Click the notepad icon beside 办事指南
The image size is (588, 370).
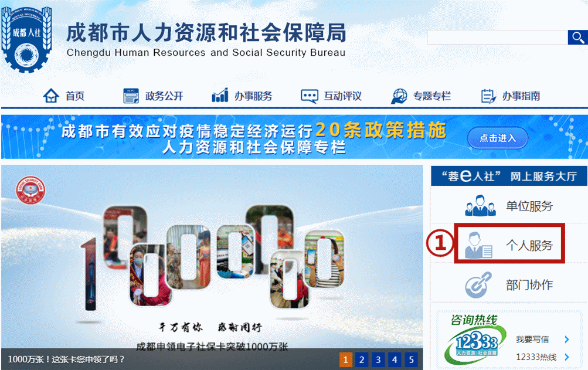(x=488, y=96)
